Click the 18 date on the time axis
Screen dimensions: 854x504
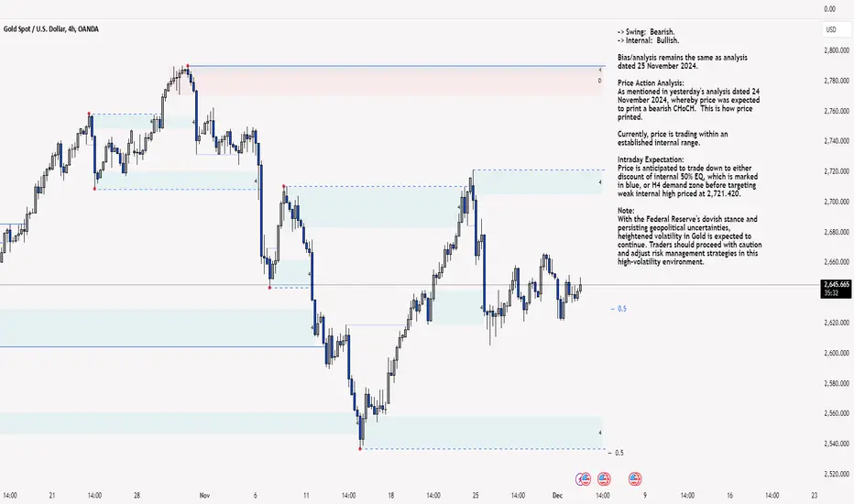391,496
